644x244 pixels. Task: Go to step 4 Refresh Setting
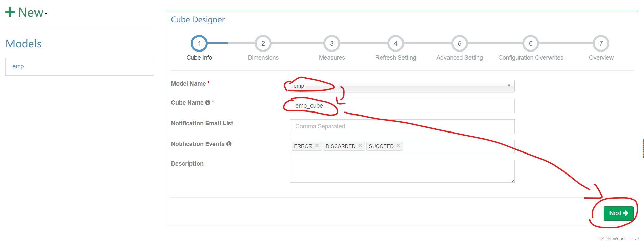[x=395, y=43]
